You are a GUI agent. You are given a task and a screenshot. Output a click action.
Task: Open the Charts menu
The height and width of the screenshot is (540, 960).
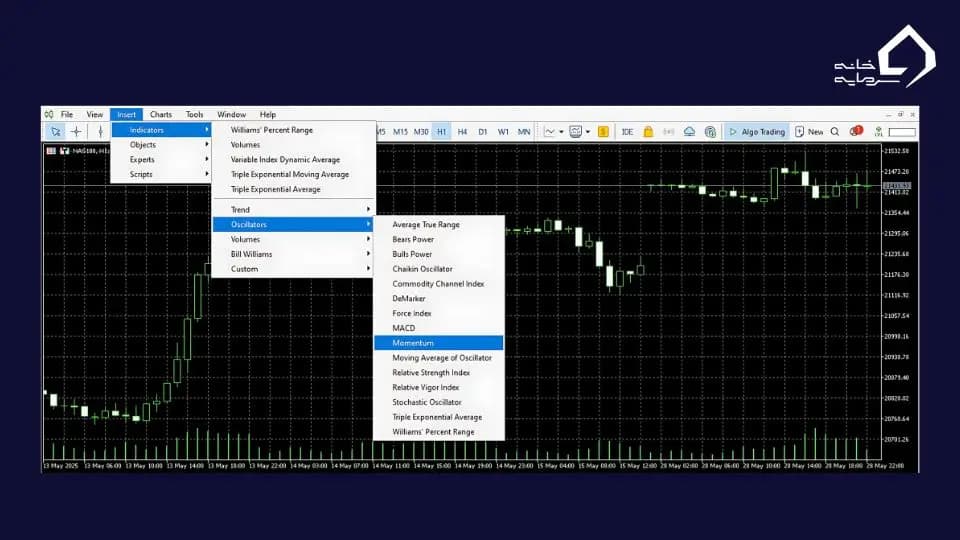coord(161,115)
